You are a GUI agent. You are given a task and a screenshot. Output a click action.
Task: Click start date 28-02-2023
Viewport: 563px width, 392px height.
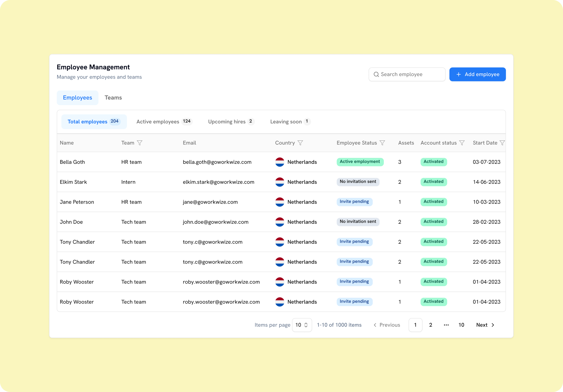(x=486, y=222)
